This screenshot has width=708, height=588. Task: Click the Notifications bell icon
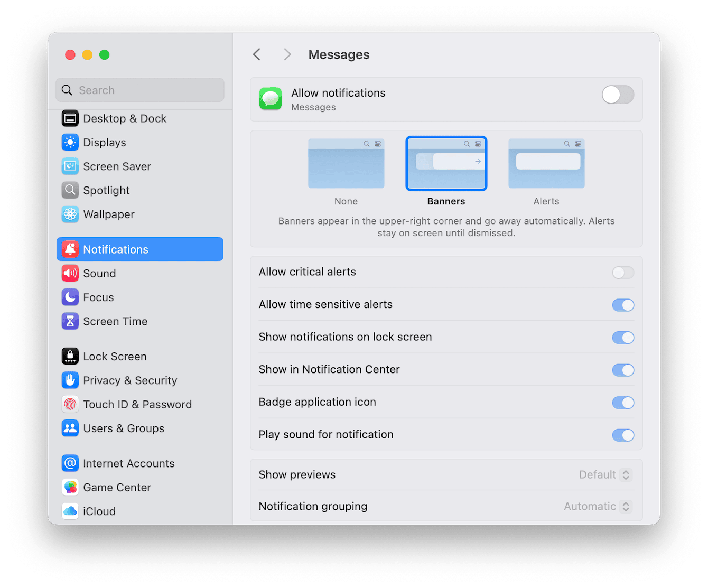pyautogui.click(x=70, y=249)
